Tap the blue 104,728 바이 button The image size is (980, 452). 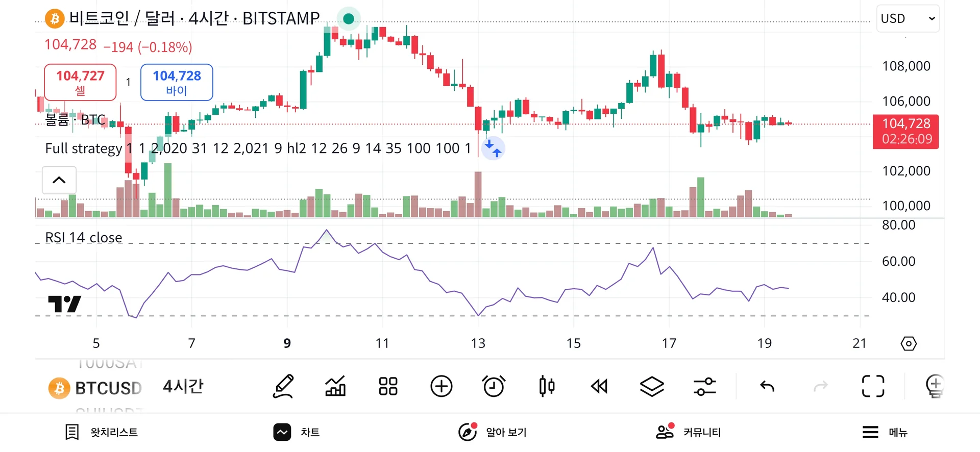click(177, 82)
